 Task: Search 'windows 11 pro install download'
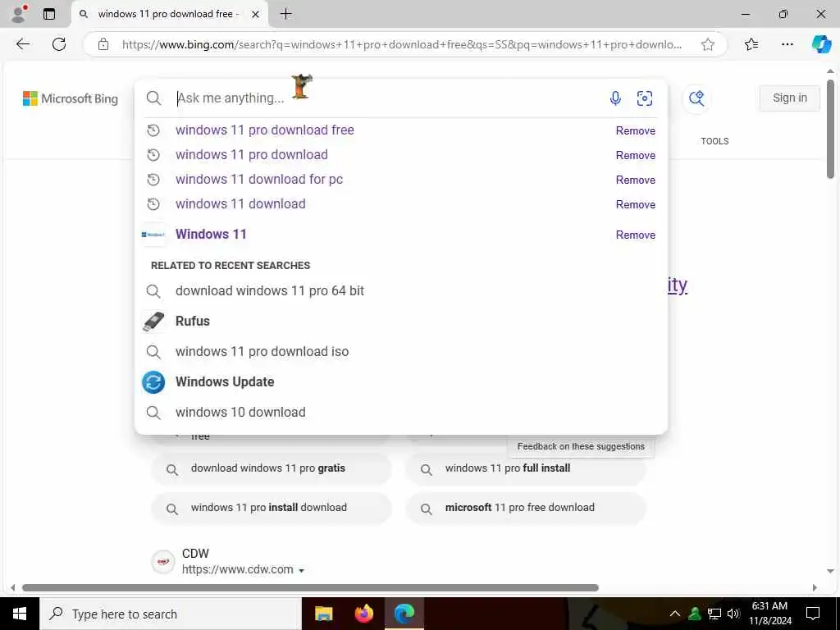(271, 508)
